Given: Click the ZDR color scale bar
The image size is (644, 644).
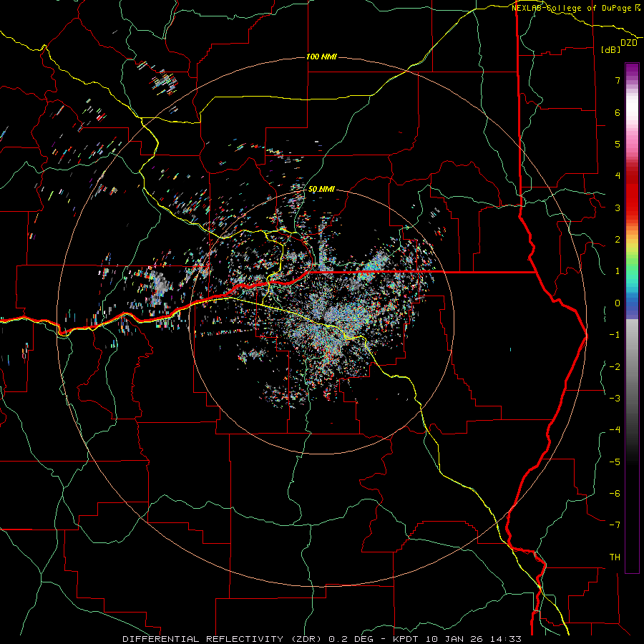Looking at the screenshot, I should pyautogui.click(x=632, y=318).
